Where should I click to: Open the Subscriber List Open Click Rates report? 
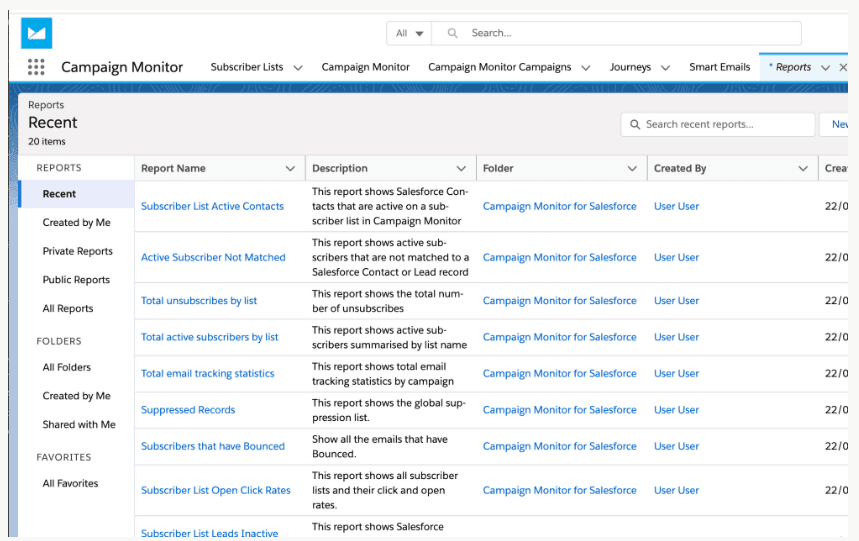[216, 490]
